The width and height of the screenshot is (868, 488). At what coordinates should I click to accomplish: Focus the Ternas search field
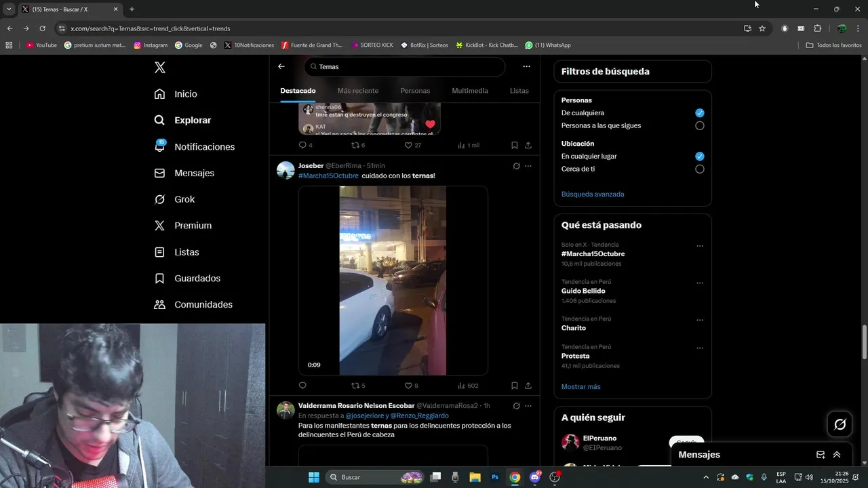(405, 66)
